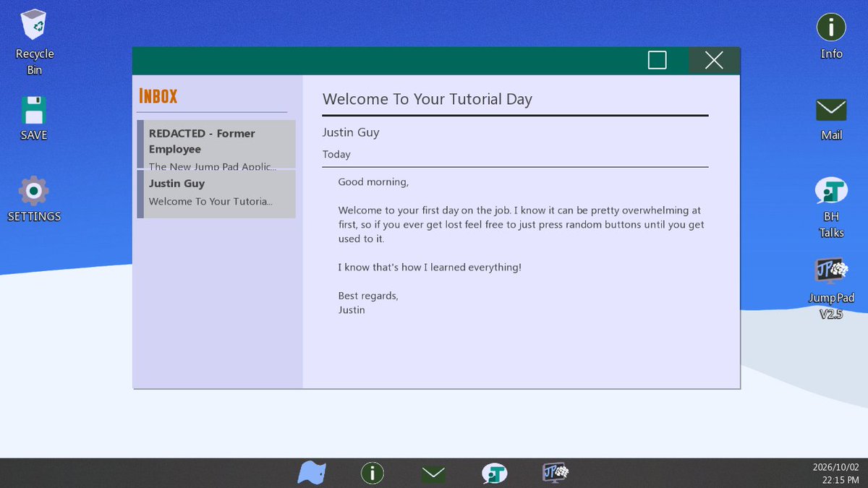Launch JumpPad V2.5 desktop icon

[831, 271]
